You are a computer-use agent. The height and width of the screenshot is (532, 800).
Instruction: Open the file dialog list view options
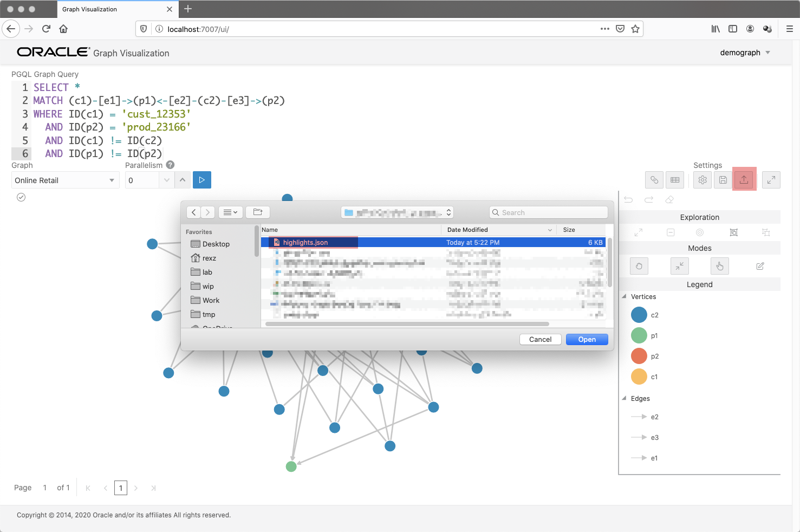pyautogui.click(x=231, y=212)
